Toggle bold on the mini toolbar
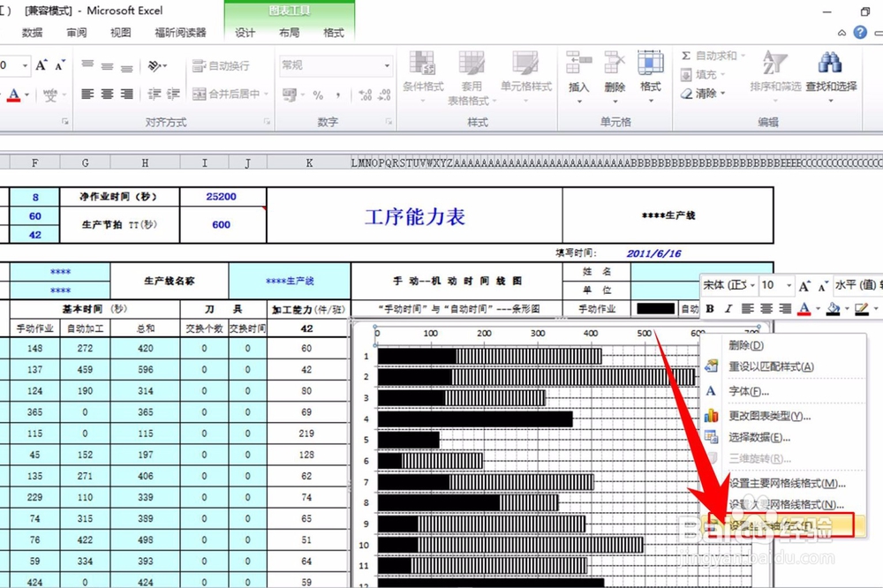883x588 pixels. click(x=710, y=307)
